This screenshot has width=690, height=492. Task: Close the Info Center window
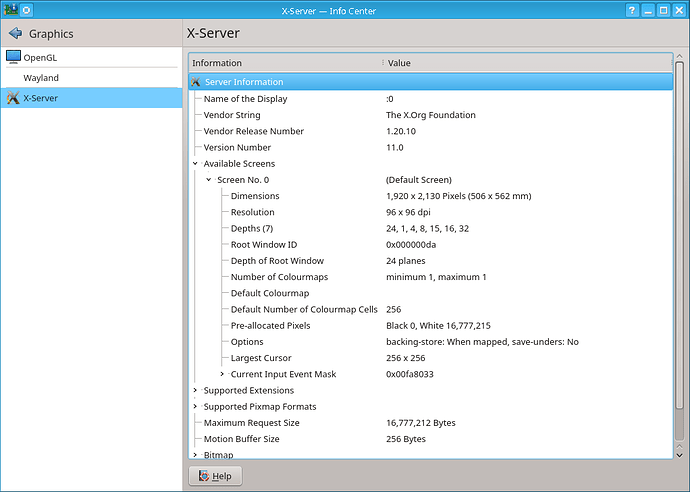[x=679, y=10]
